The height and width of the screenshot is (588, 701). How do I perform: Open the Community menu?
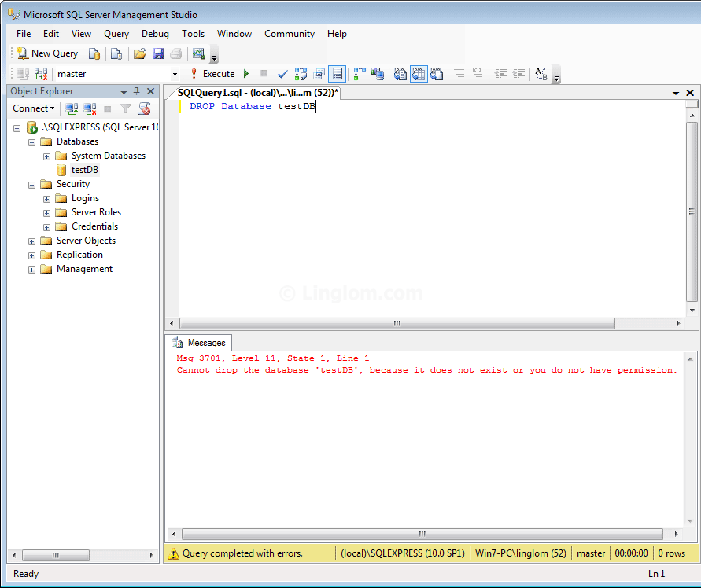click(290, 34)
